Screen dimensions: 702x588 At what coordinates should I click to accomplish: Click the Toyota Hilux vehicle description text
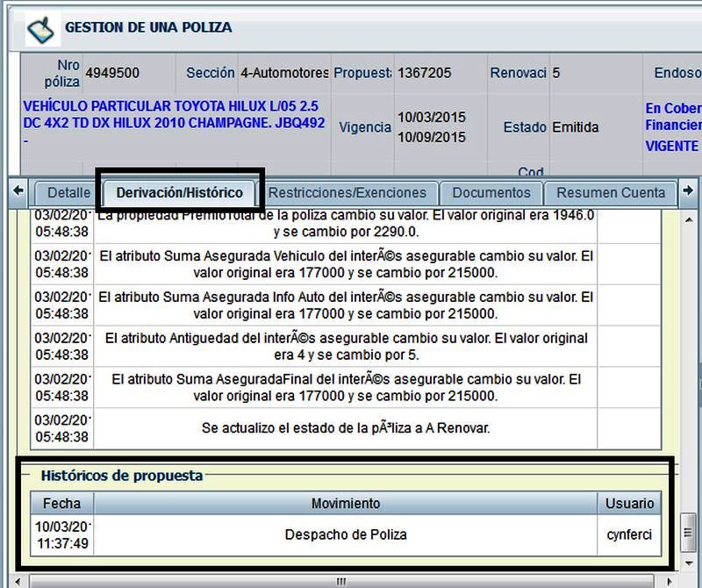tap(174, 116)
